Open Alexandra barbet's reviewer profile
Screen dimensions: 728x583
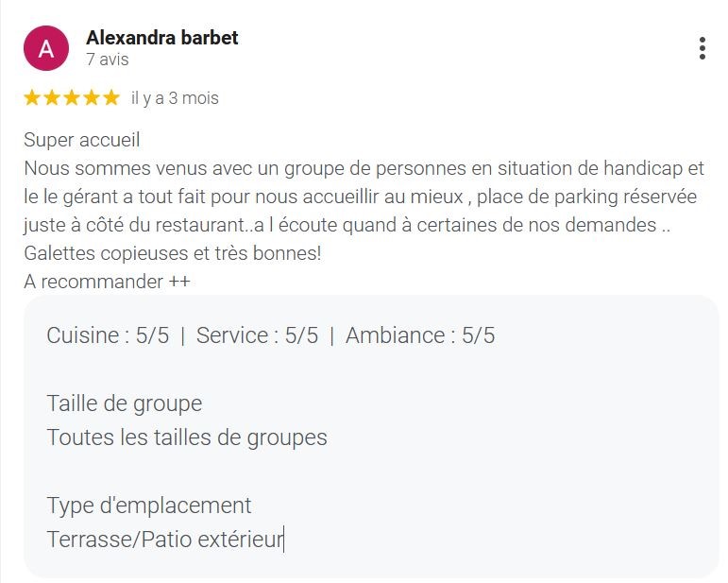(161, 38)
